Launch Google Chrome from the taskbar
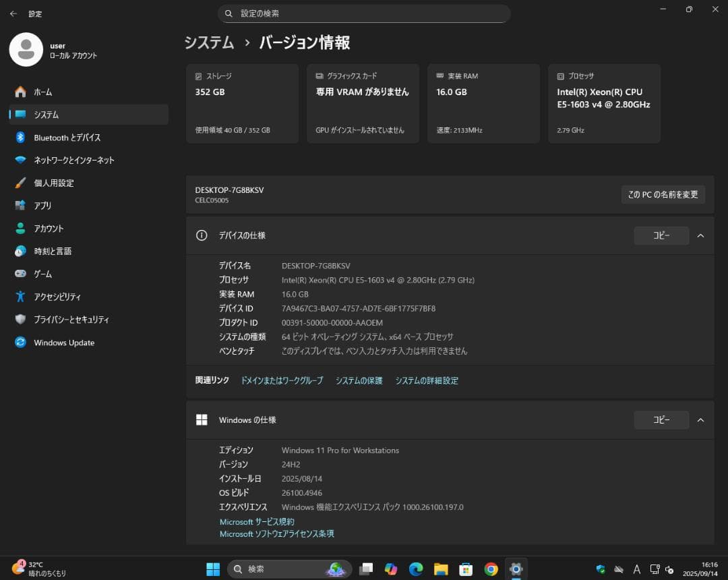The width and height of the screenshot is (728, 580). coord(491,569)
